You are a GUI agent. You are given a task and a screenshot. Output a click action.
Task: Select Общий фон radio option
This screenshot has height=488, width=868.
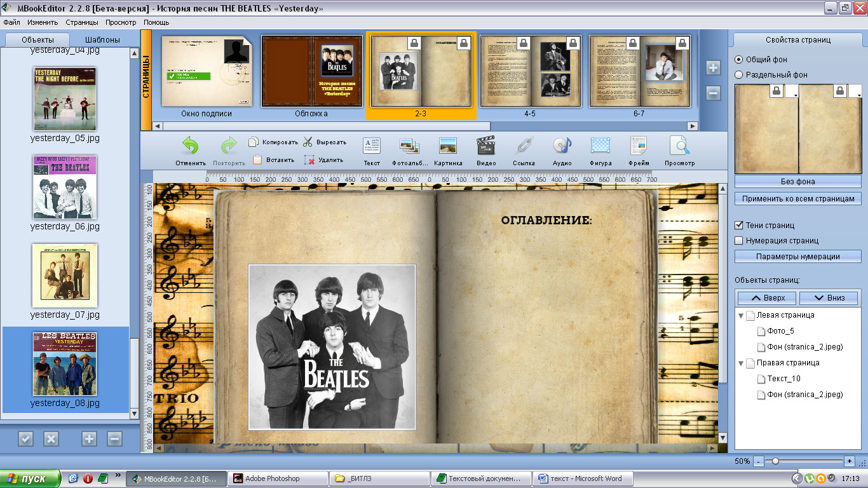click(738, 59)
